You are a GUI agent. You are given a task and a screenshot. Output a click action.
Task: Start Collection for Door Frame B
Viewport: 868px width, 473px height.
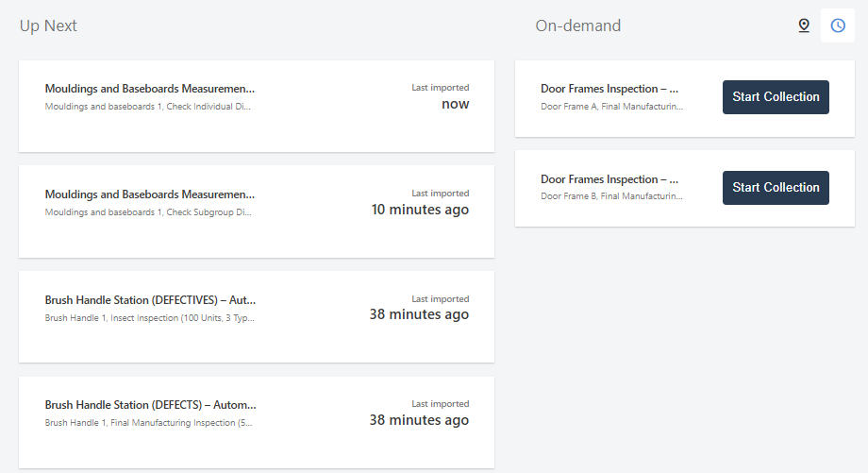pos(776,188)
